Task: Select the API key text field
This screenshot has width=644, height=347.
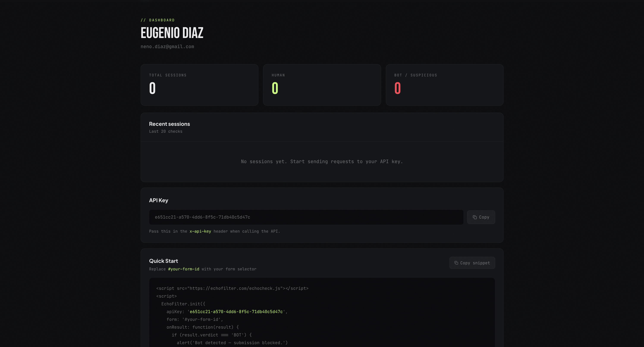Action: (306, 217)
